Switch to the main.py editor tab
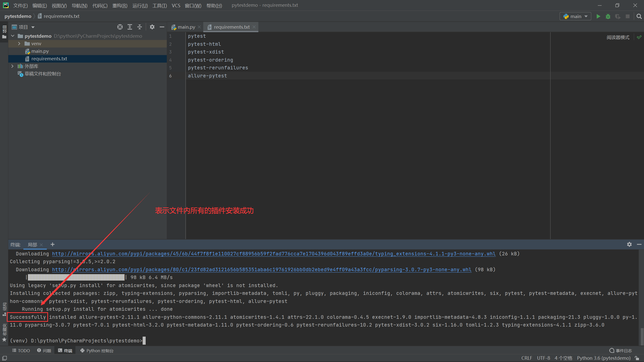Image resolution: width=644 pixels, height=362 pixels. point(186,27)
